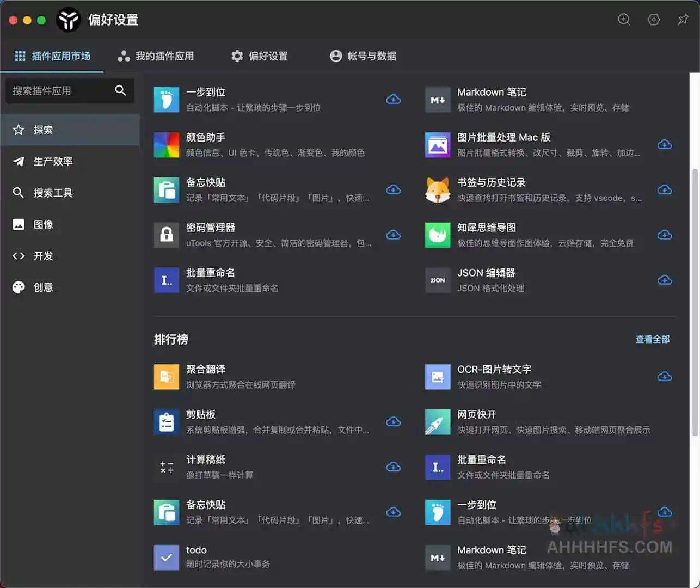Click the 知犀思维导图 plugin icon
Viewport: 700px width, 588px height.
point(438,235)
